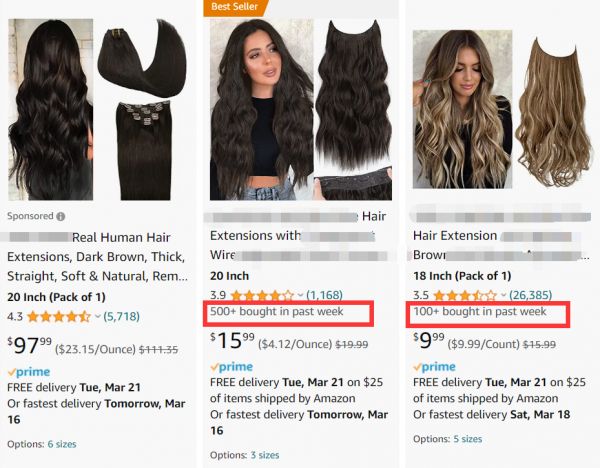Click the dark wavy wire extension image
The image size is (600, 468).
301,109
